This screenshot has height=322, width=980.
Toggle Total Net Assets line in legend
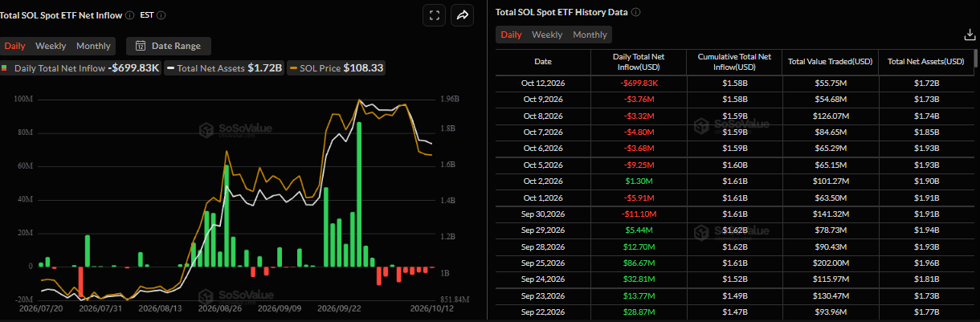click(x=225, y=68)
